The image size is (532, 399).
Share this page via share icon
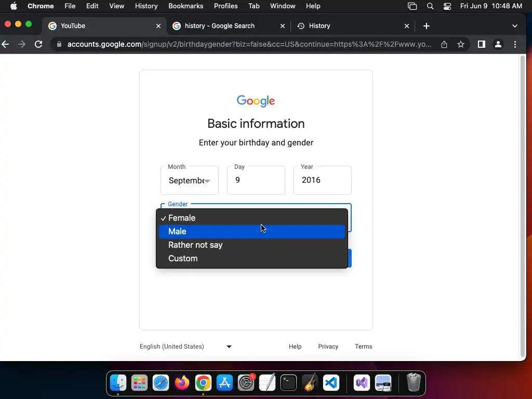pyautogui.click(x=444, y=44)
